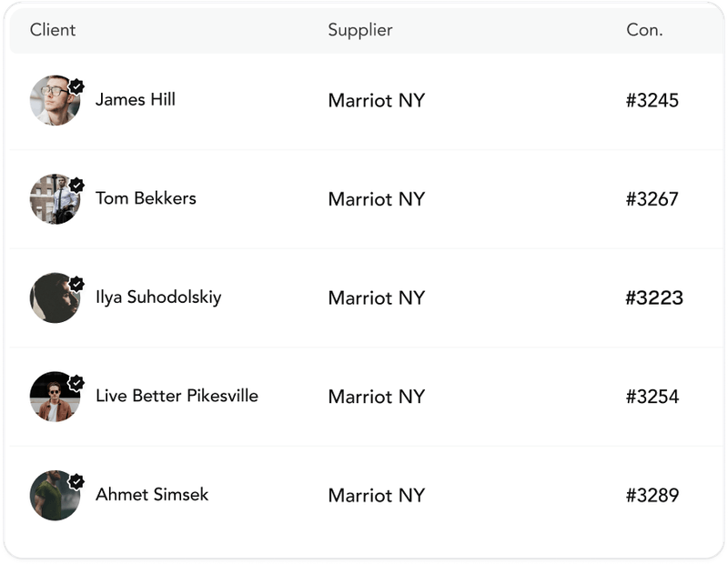Viewport: 728px width, 564px height.
Task: Click Tom Bekkers' verified badge icon
Action: coord(77,185)
